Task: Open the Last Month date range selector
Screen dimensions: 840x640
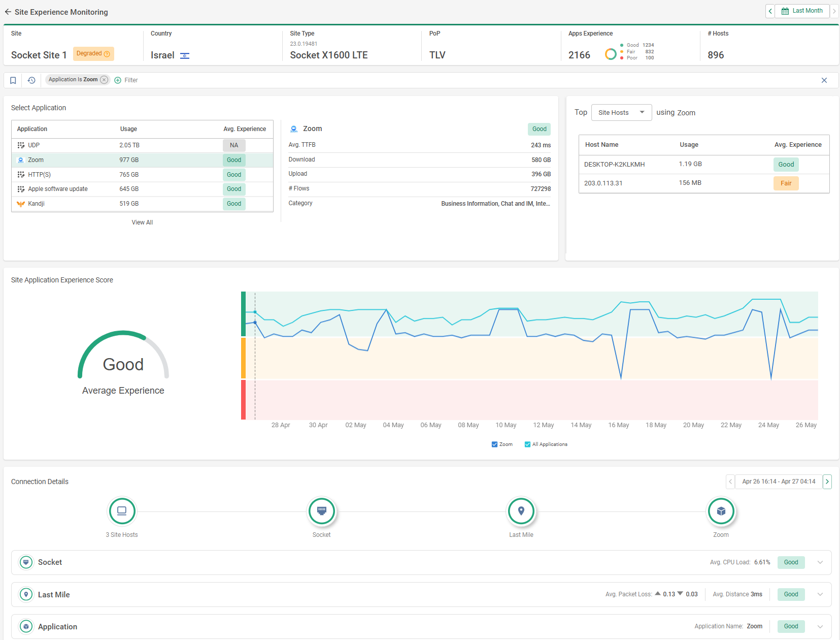Action: click(802, 11)
